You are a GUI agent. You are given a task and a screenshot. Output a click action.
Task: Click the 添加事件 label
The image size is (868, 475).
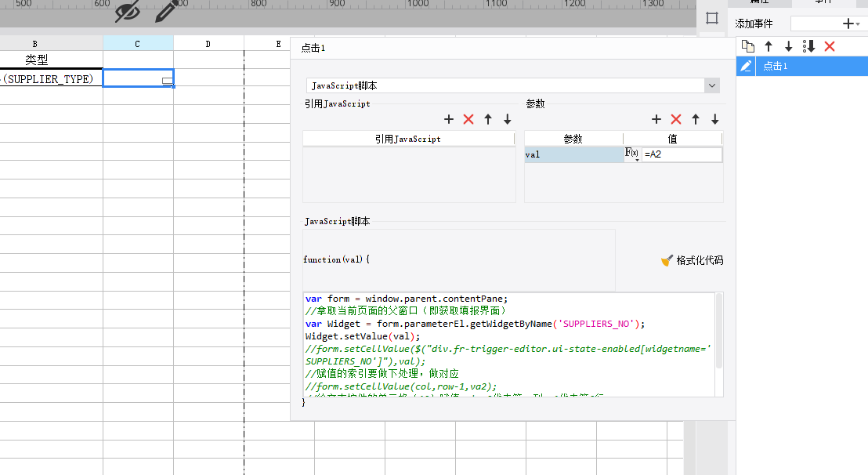point(754,24)
